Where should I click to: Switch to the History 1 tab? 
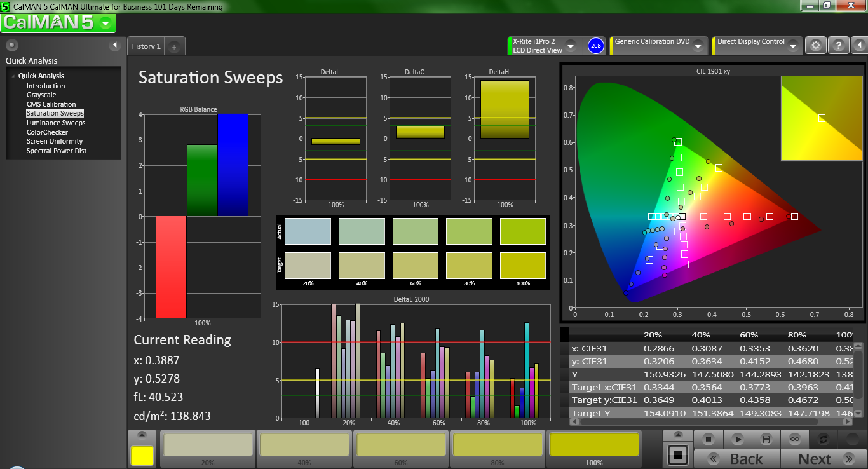[146, 46]
